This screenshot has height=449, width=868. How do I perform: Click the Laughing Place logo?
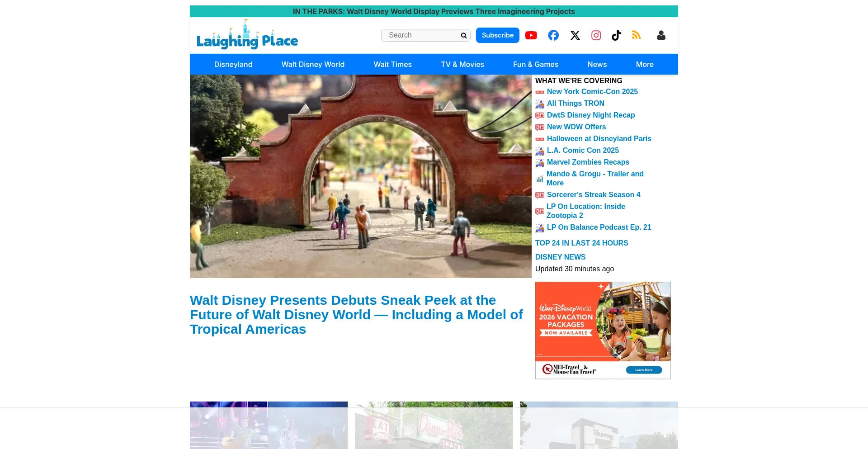[x=247, y=35]
